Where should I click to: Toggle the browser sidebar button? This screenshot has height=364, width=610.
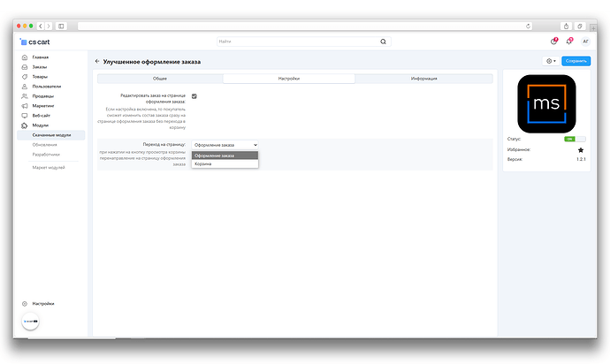61,26
